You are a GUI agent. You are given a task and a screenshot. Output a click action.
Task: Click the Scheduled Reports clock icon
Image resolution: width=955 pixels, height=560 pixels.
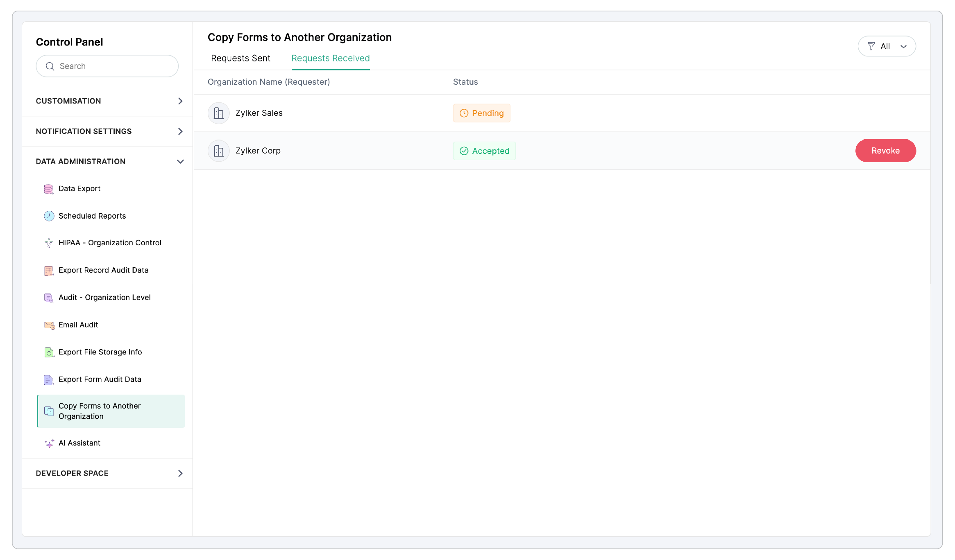pyautogui.click(x=49, y=216)
